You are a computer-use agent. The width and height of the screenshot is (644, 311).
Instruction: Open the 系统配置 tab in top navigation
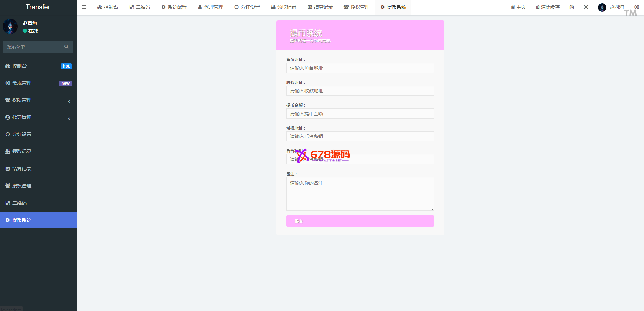tap(174, 7)
